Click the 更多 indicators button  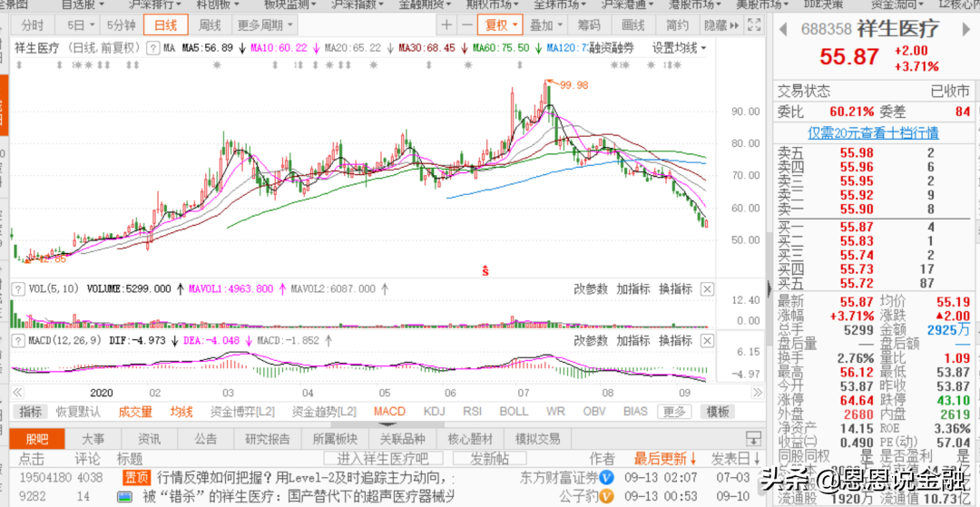tap(673, 412)
